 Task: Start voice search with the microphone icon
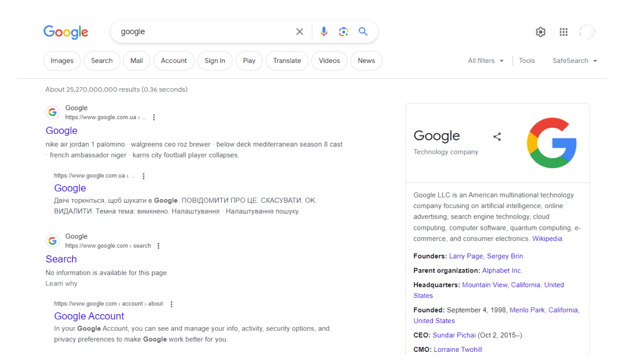point(324,32)
